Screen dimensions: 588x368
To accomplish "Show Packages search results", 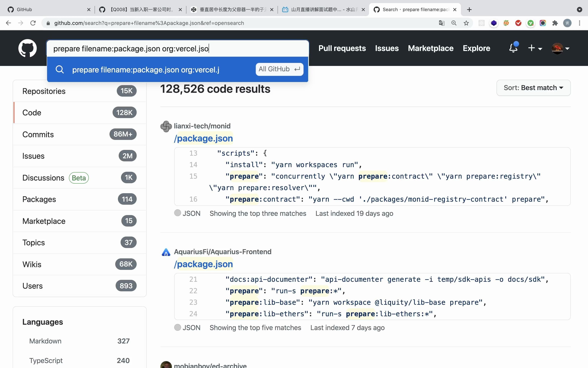I will point(79,199).
